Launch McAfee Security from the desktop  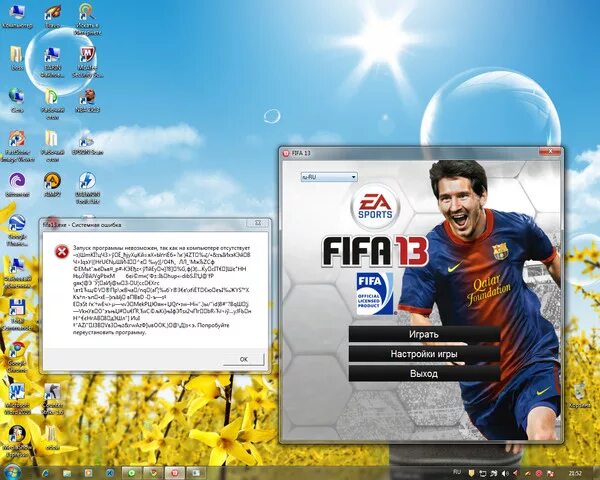88,62
